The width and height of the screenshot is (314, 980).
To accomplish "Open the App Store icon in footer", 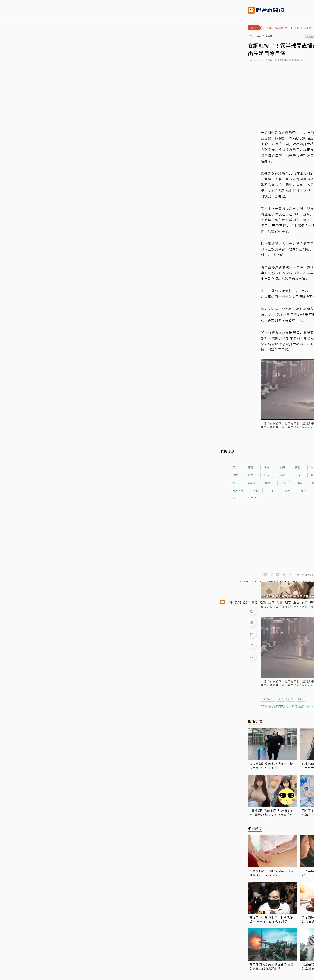I will click(290, 574).
